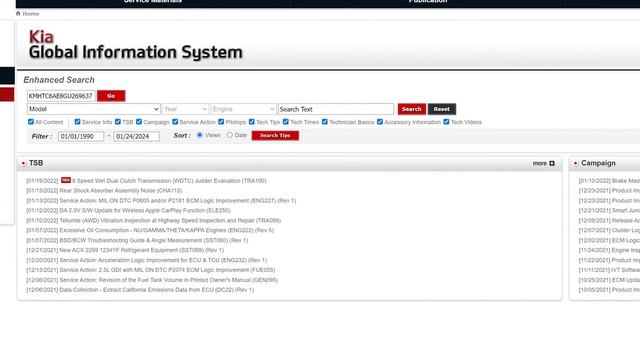Open Excessive Oil Consumption ENG222 TSB

(167, 230)
